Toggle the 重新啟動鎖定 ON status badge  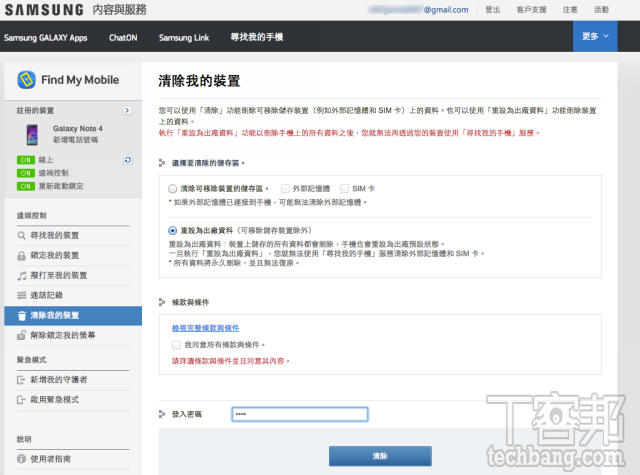pos(26,186)
